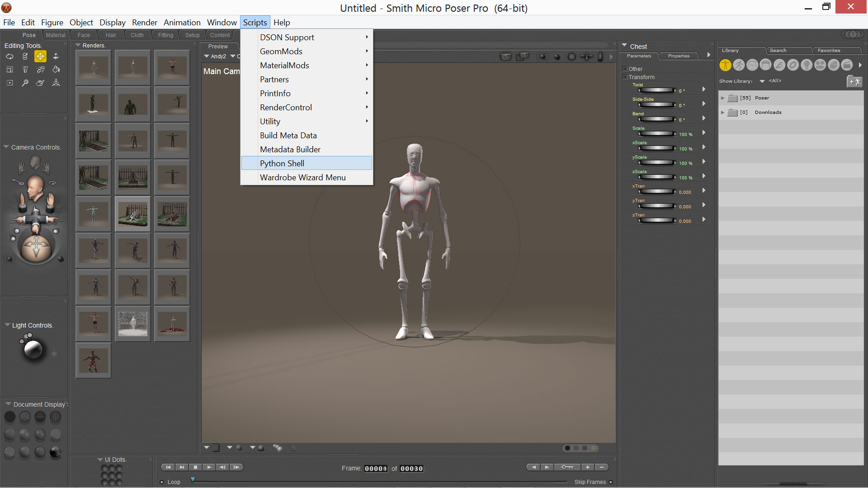The image size is (868, 488).
Task: Click the Bend parameter dial
Action: click(x=657, y=119)
